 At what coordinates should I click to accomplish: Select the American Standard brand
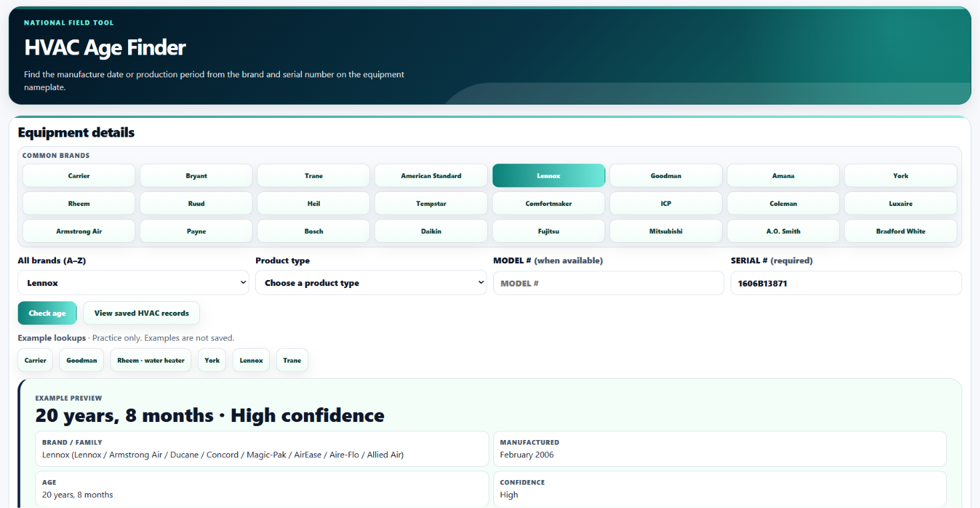click(431, 176)
